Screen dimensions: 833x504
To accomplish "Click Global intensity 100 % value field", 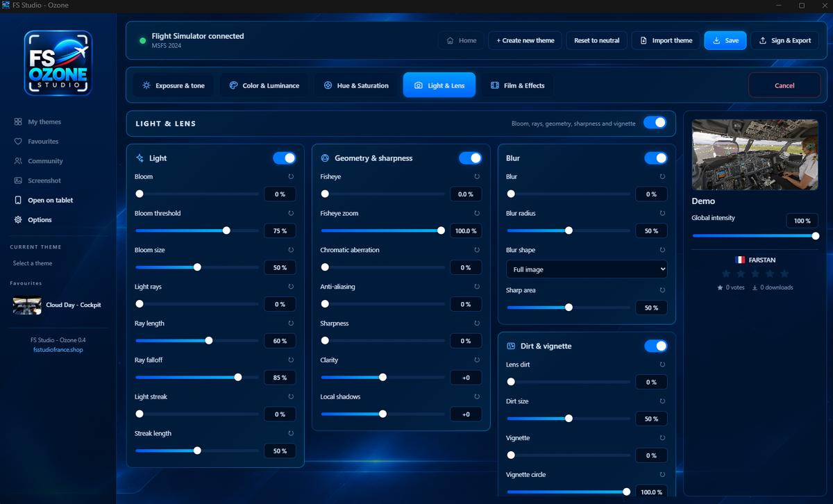I will pos(802,221).
